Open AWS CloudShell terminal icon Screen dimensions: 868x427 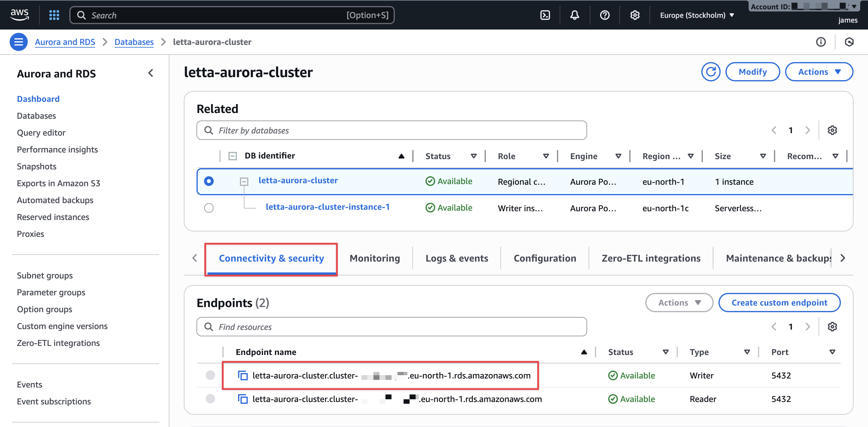coord(545,15)
